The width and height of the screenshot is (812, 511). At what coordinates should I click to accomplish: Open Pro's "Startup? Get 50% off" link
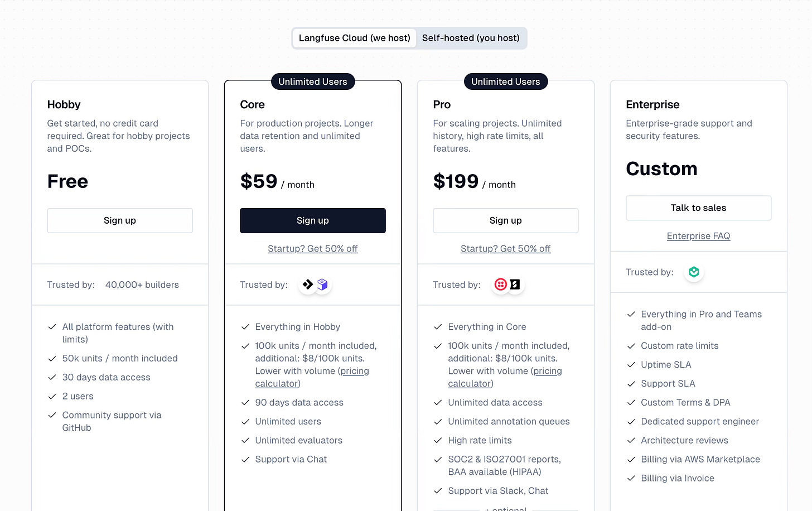pyautogui.click(x=506, y=249)
